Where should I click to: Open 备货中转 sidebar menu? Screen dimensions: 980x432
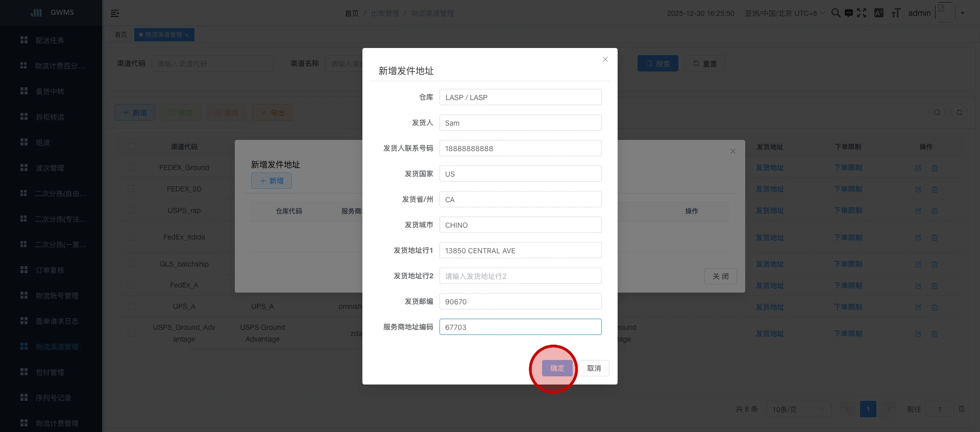point(51,91)
